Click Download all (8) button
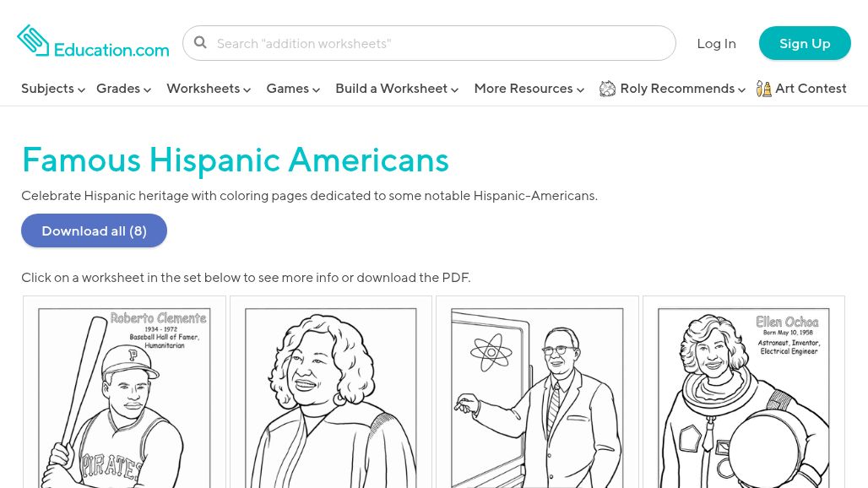This screenshot has width=868, height=488. pyautogui.click(x=94, y=230)
